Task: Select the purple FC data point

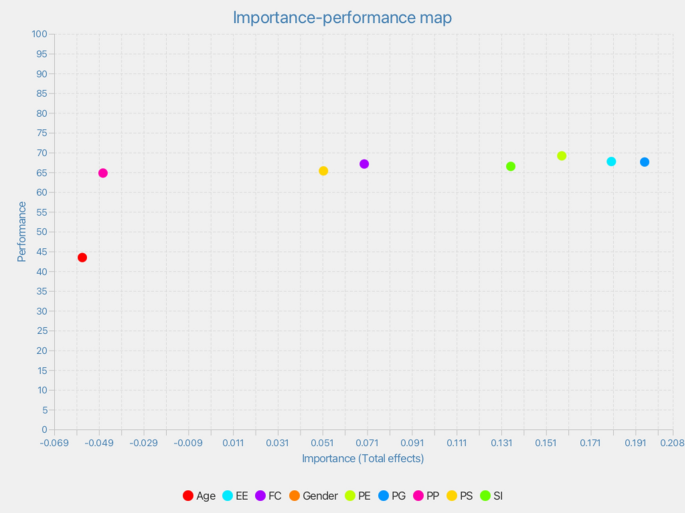Action: click(x=364, y=164)
